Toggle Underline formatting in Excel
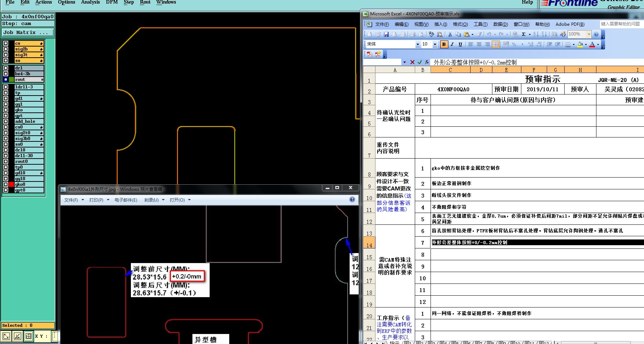The image size is (644, 344). [x=460, y=44]
